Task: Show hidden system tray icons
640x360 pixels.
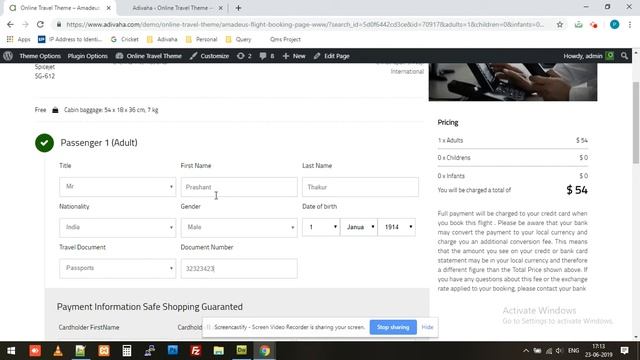Action: tap(526, 351)
